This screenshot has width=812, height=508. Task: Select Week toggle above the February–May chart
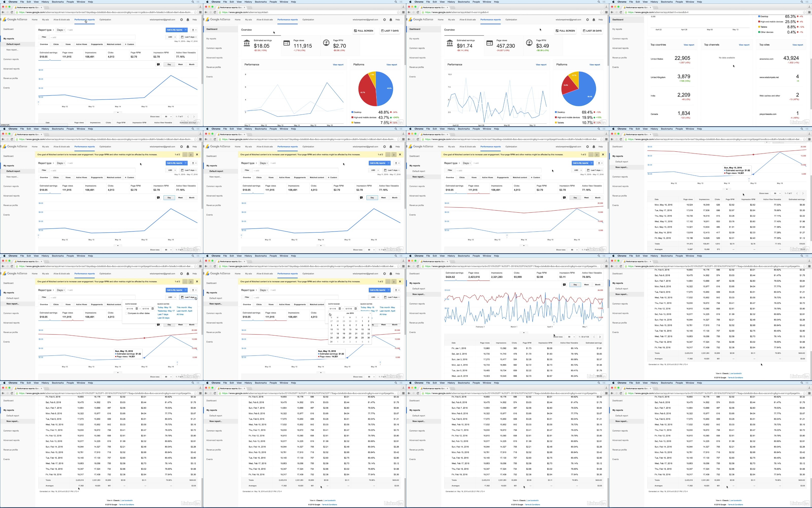[x=586, y=284]
